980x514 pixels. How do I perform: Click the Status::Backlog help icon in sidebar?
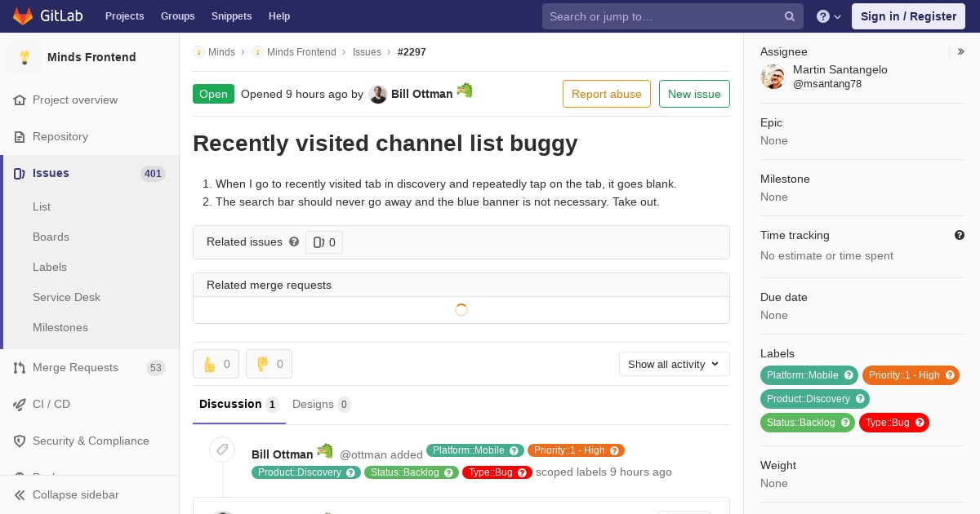pos(845,423)
